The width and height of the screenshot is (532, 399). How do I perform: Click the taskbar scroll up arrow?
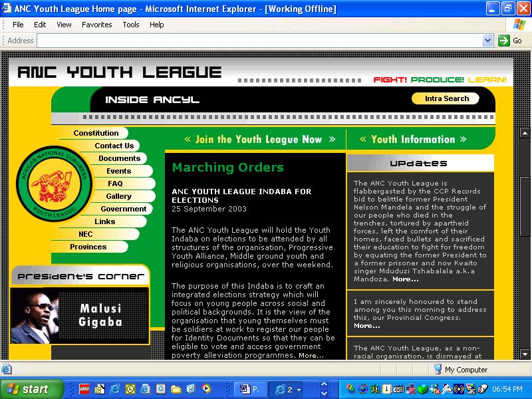pos(324,384)
